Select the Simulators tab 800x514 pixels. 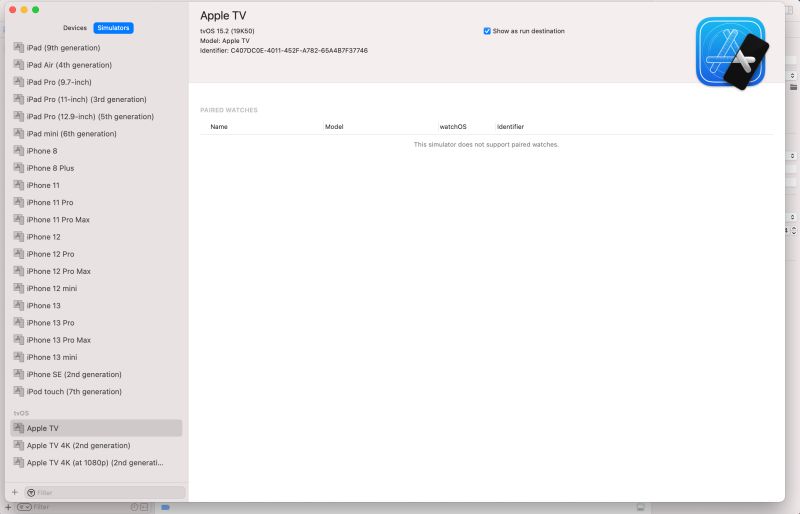113,28
